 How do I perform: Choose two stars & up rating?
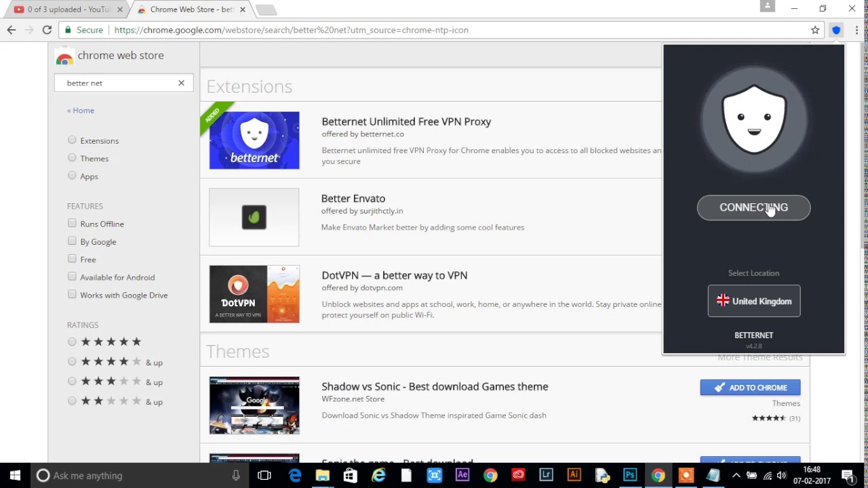click(72, 401)
